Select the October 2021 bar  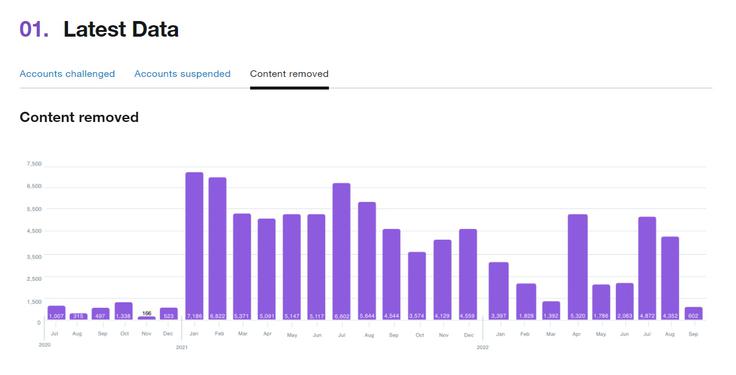point(417,286)
